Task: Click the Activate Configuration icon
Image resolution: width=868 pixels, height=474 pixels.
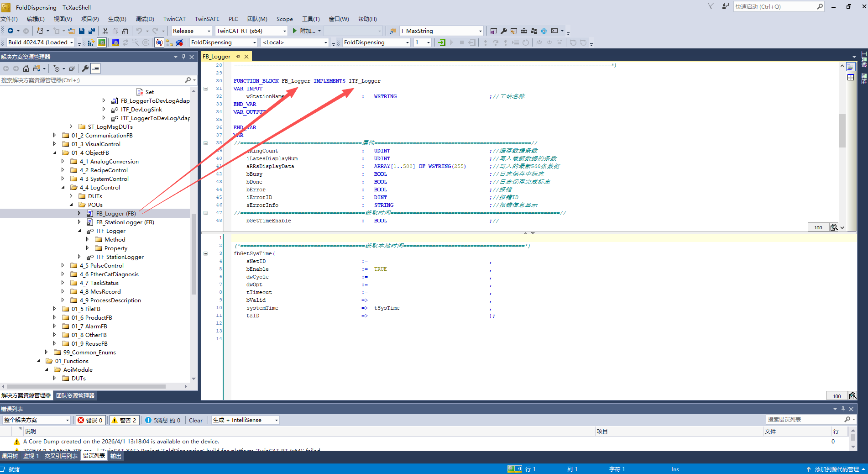Action: click(91, 42)
